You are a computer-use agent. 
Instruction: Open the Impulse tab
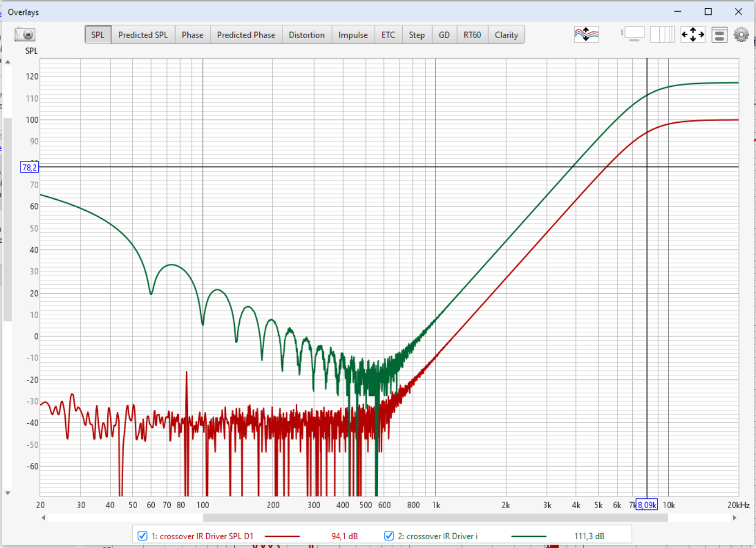click(x=353, y=35)
